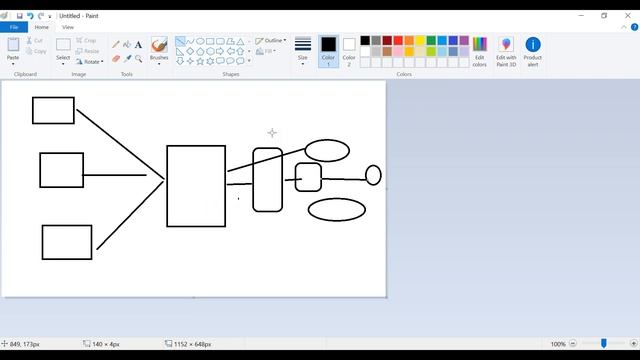640x360 pixels.
Task: Select the Eraser tool
Action: (116, 59)
